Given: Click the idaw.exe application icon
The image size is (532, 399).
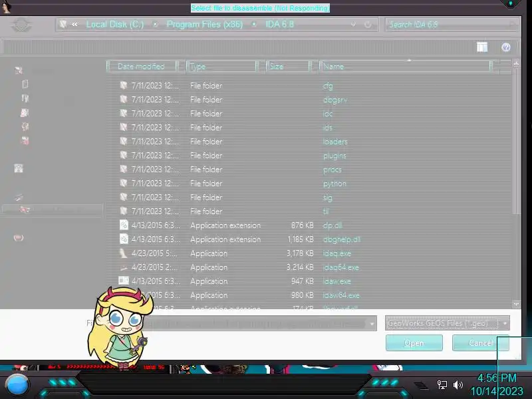Looking at the screenshot, I should [124, 281].
